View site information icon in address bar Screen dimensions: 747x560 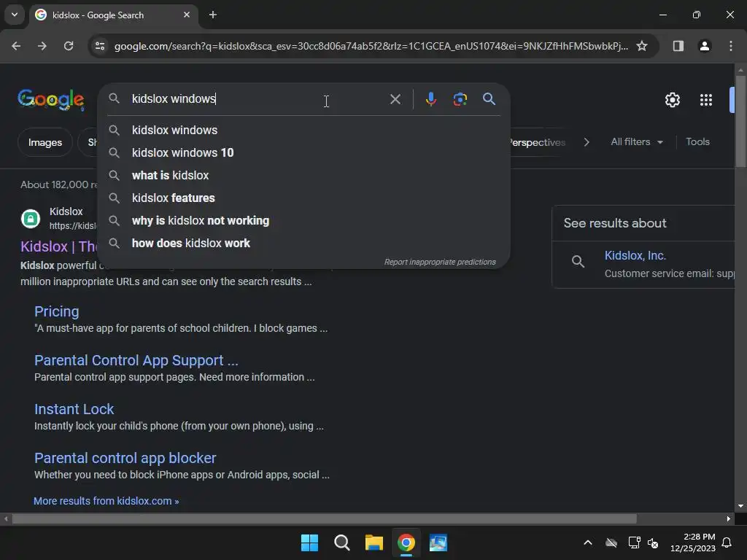coord(100,46)
